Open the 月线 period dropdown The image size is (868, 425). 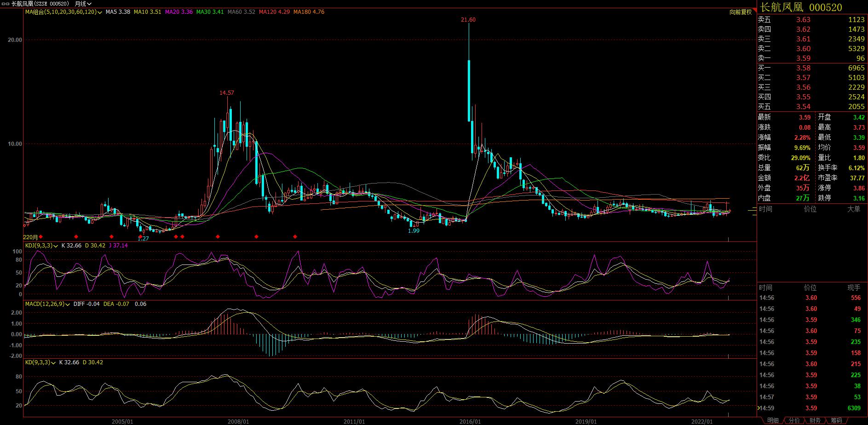pyautogui.click(x=83, y=4)
